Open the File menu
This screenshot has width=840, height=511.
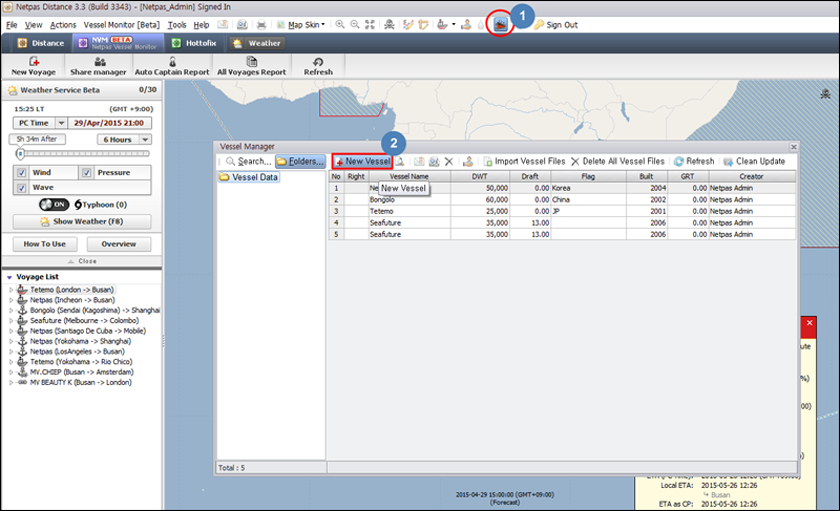[x=12, y=25]
